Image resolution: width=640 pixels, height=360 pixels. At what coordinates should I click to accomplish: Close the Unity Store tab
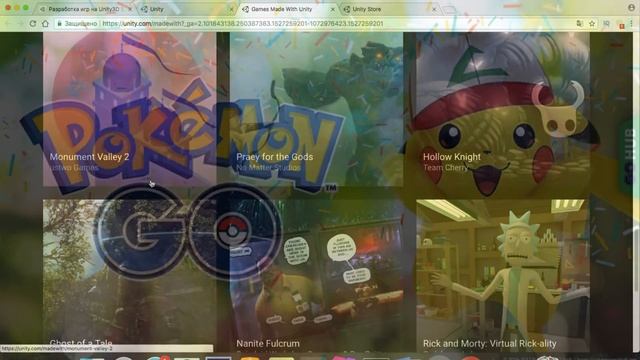coord(434,9)
